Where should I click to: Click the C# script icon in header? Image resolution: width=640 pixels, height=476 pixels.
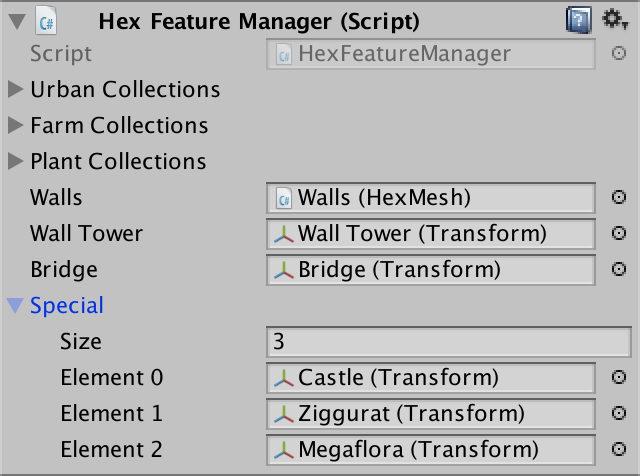click(45, 19)
